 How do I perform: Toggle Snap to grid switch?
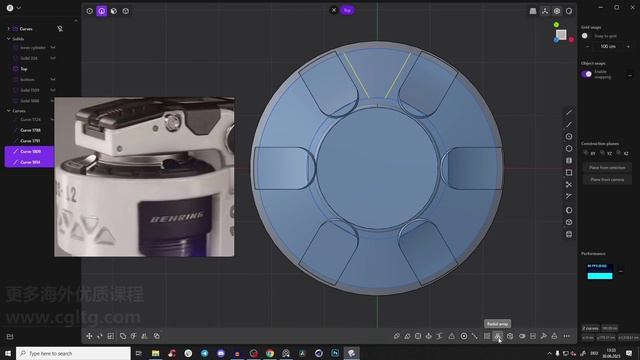587,36
